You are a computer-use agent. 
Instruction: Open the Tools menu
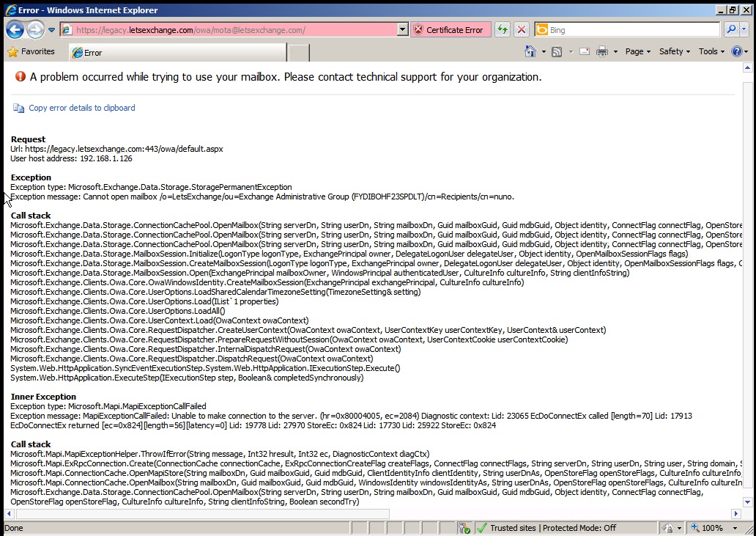point(711,51)
